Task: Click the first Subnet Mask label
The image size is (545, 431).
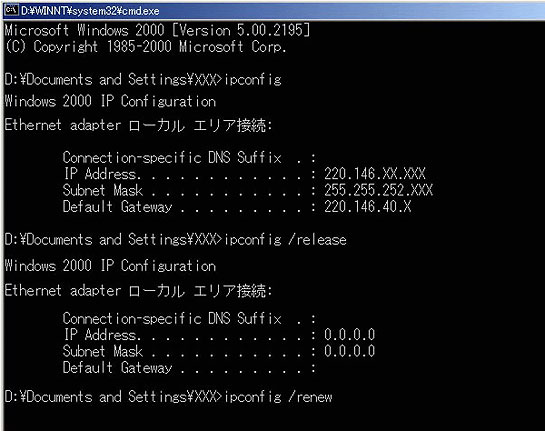Action: point(103,190)
